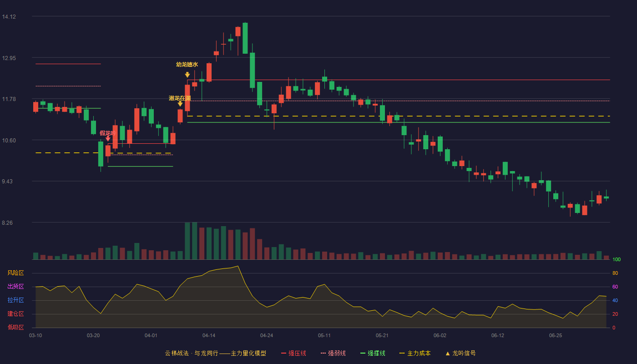Viewport: 637px width, 364px height.
Task: Toggle the 强压线 legend item
Action: (x=293, y=353)
